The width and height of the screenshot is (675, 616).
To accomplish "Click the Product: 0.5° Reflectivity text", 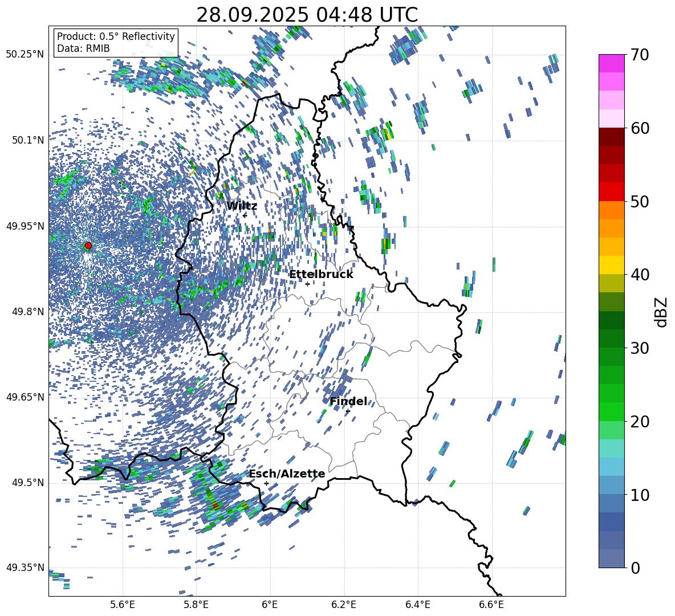I will 116,36.
